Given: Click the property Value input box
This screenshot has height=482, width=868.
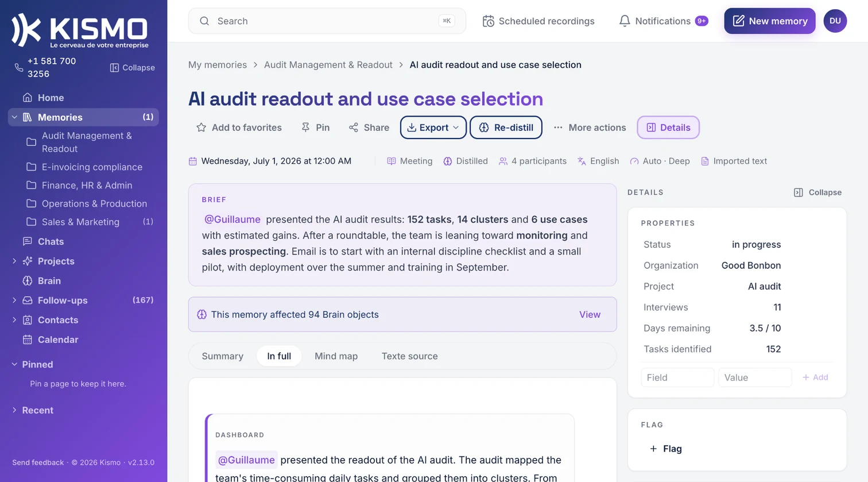Looking at the screenshot, I should coord(755,377).
